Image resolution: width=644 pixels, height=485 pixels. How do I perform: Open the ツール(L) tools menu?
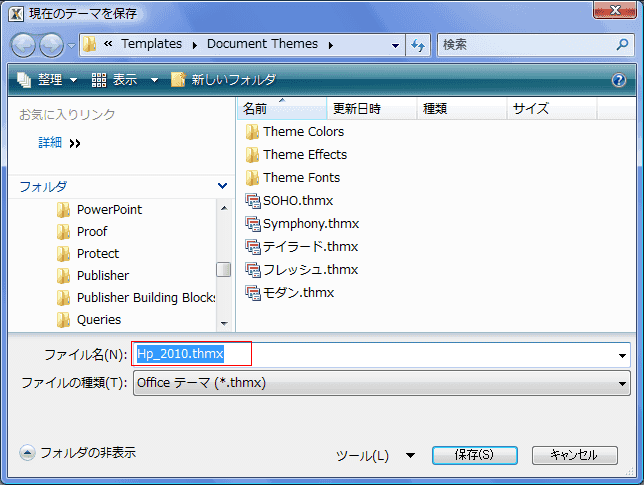coord(375,455)
